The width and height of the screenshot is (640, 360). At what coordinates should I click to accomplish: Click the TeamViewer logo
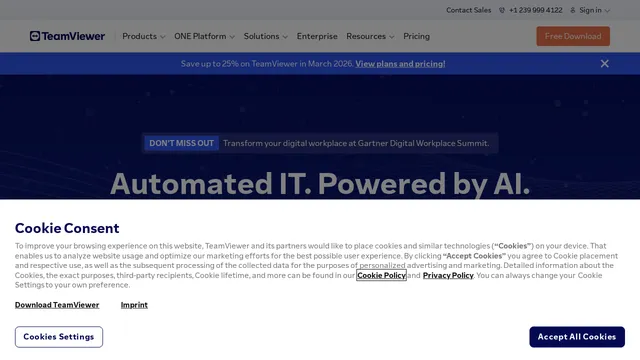pyautogui.click(x=67, y=36)
